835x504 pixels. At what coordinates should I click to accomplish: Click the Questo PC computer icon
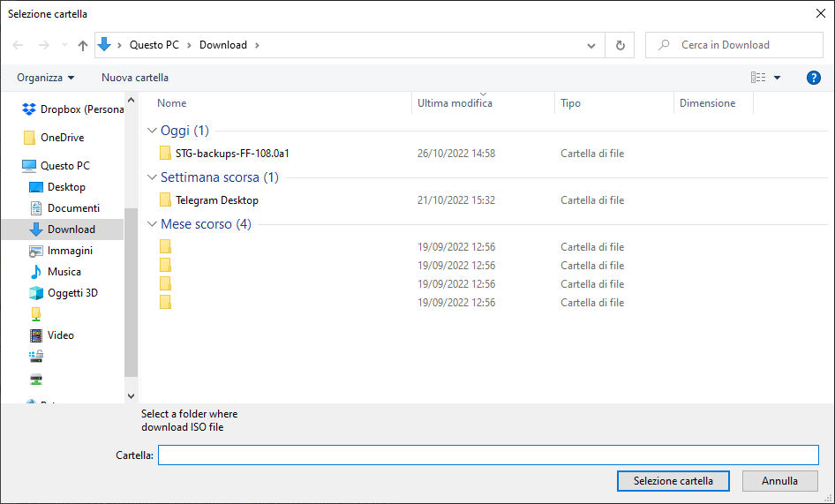(x=29, y=166)
